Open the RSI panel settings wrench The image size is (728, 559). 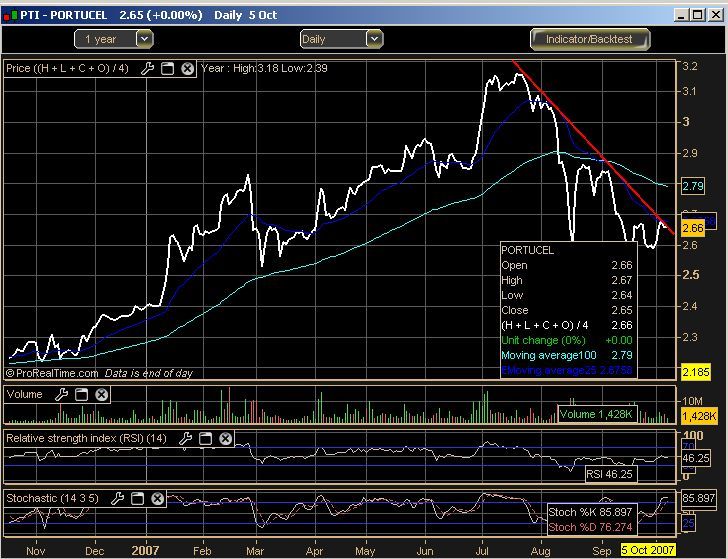[x=185, y=438]
